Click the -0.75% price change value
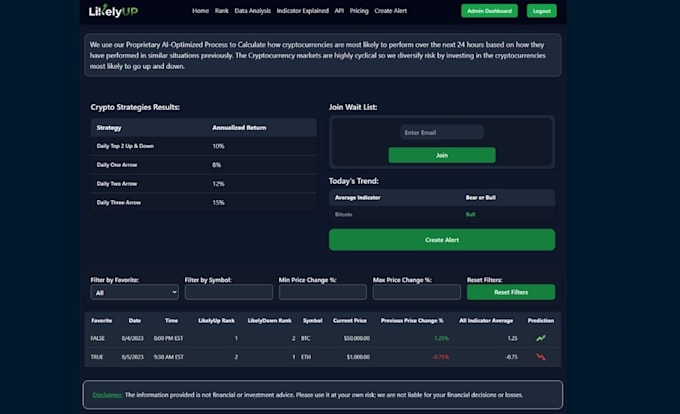This screenshot has height=414, width=680. click(x=441, y=357)
